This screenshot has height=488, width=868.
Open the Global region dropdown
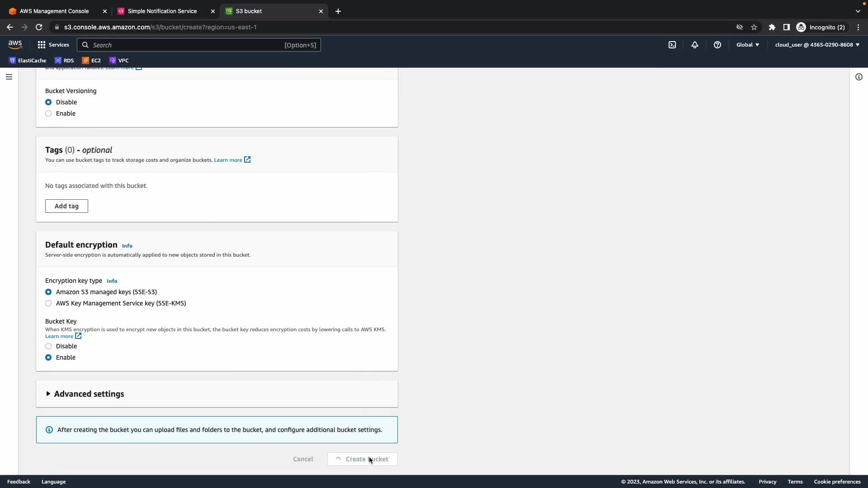tap(748, 45)
